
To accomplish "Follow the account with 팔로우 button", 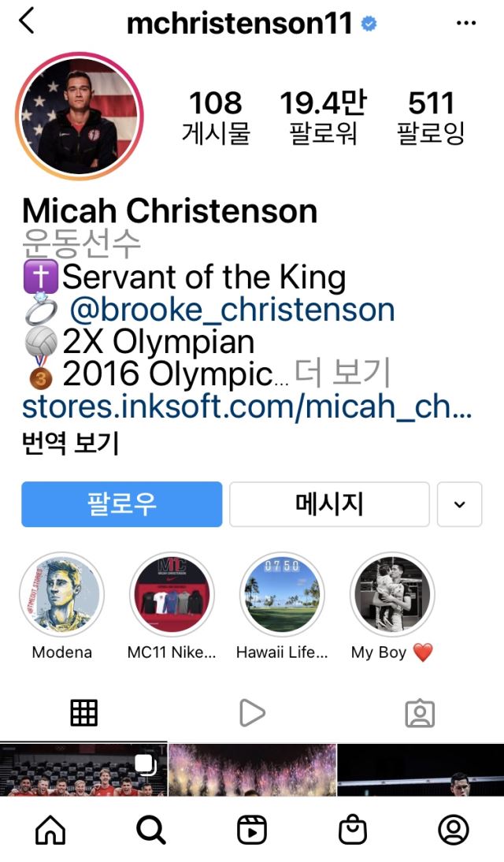I will tap(122, 504).
